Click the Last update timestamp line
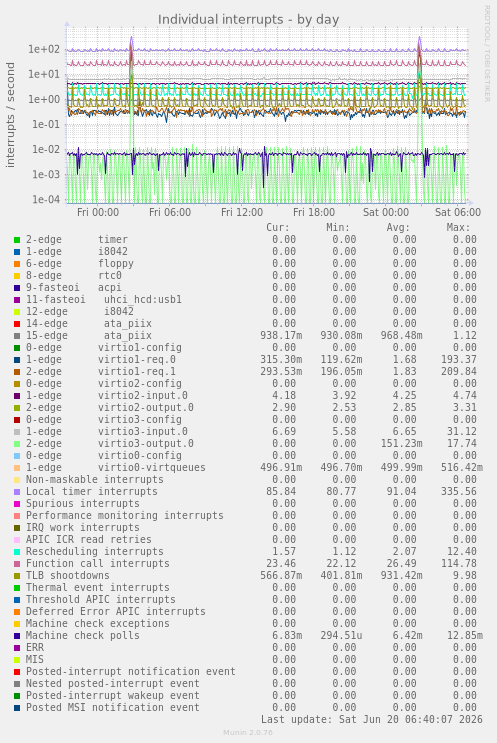Screen dimensions: 497x743 click(x=371, y=720)
